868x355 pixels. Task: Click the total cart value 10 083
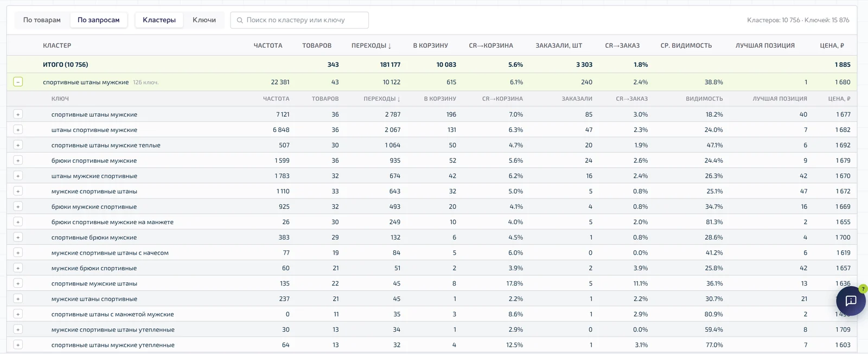(446, 65)
